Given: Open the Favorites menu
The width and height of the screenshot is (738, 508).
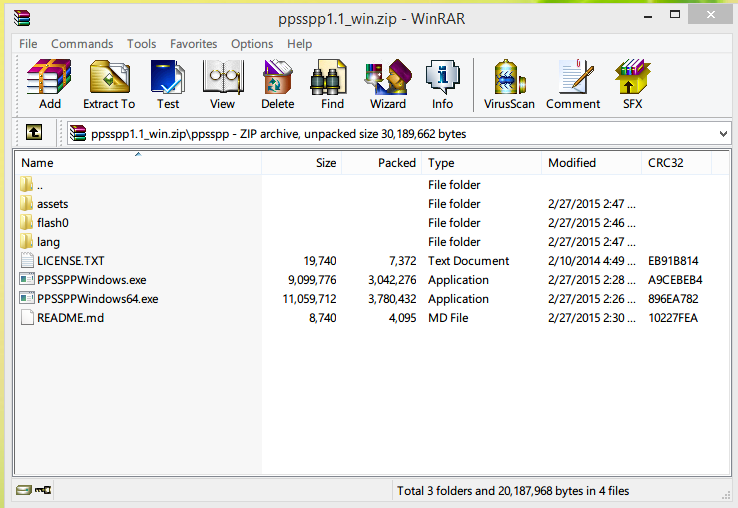Looking at the screenshot, I should tap(193, 44).
